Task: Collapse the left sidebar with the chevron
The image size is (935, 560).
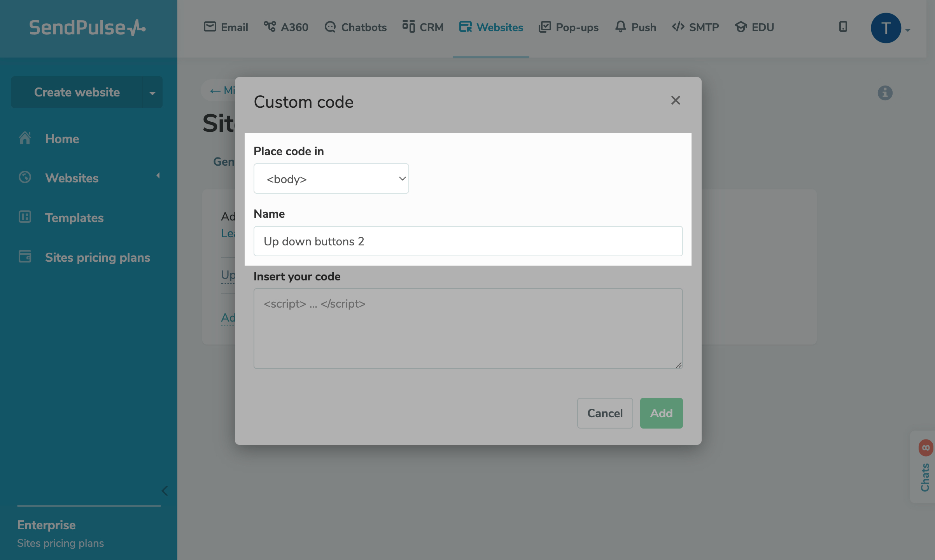Action: (165, 491)
